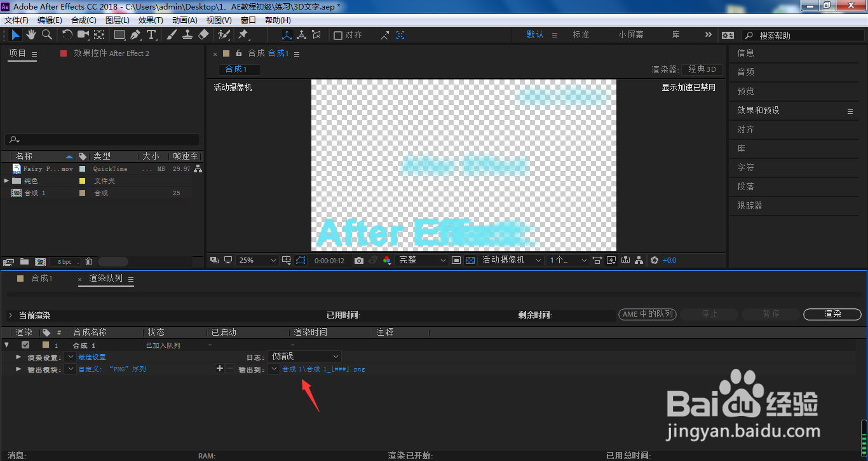This screenshot has height=461, width=868.
Task: Open the 日志 仅错误 dropdown
Action: [304, 357]
